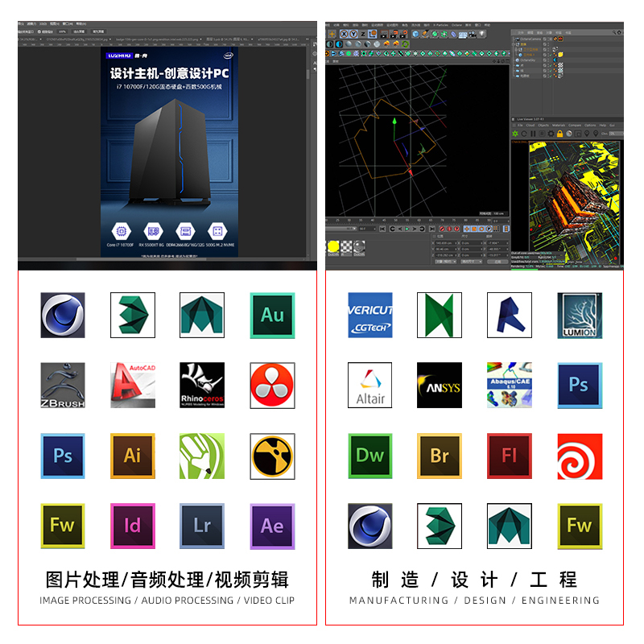The width and height of the screenshot is (644, 644).
Task: Toggle X axis lock in Cinema 4D toolbar
Action: pyautogui.click(x=345, y=34)
